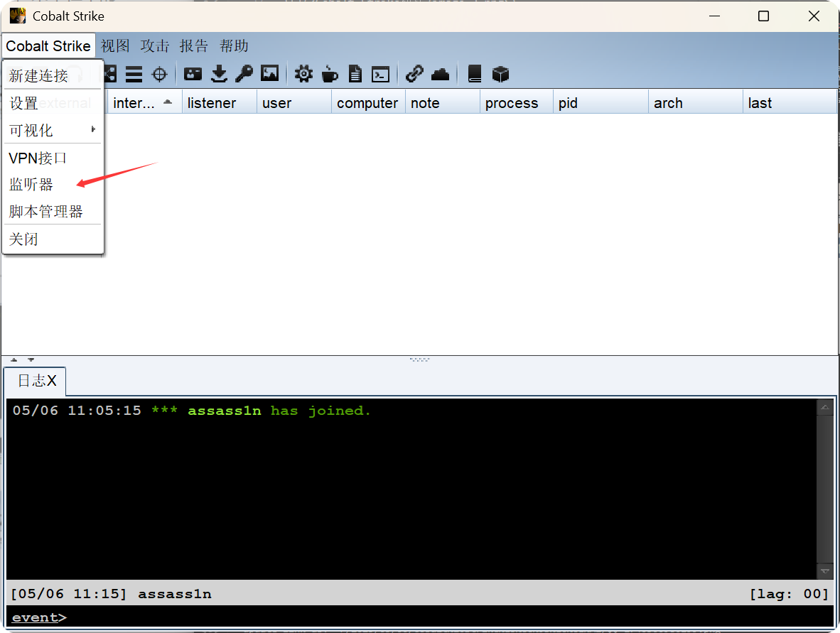Expand the 可视化 submenu

coord(53,130)
